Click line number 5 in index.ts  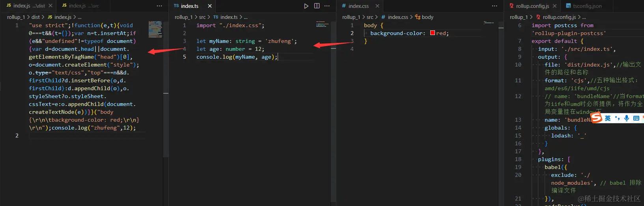(x=184, y=57)
